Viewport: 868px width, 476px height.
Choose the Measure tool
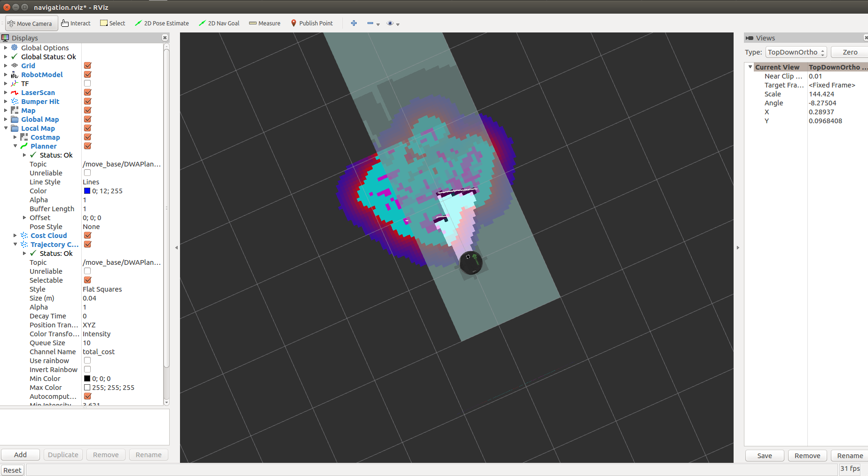(264, 23)
